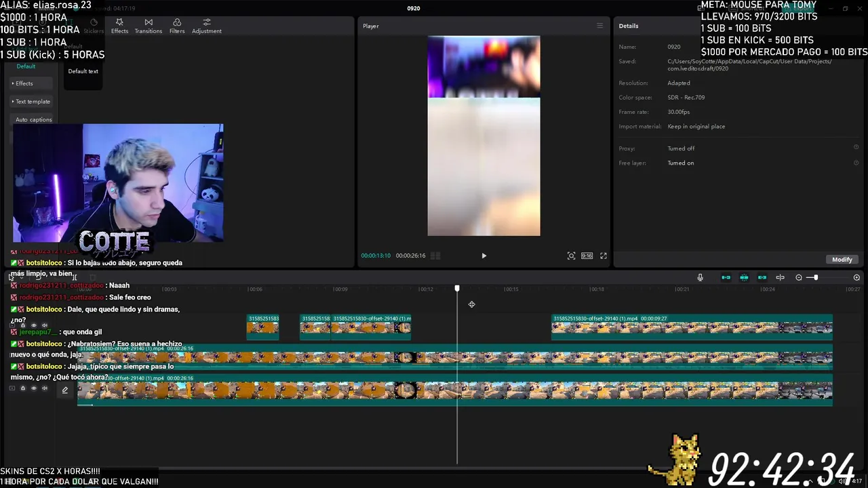Zoom out the timeline with minus icon
This screenshot has width=868, height=488.
pyautogui.click(x=799, y=277)
